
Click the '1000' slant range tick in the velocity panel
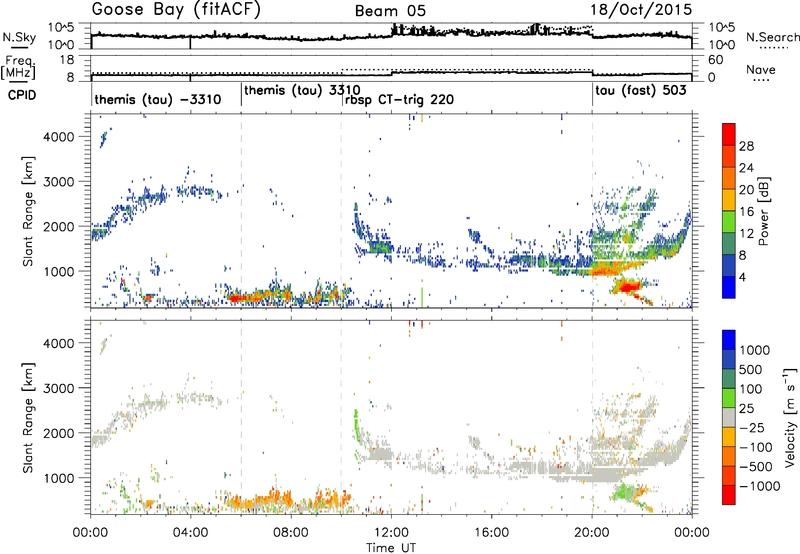(x=61, y=478)
